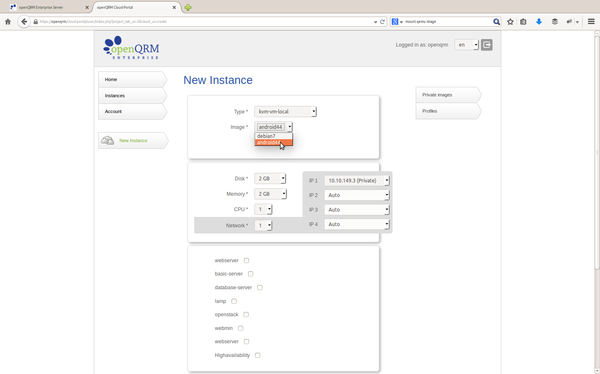The height and width of the screenshot is (374, 600).
Task: Tick the lamp checkbox
Action: 234,301
